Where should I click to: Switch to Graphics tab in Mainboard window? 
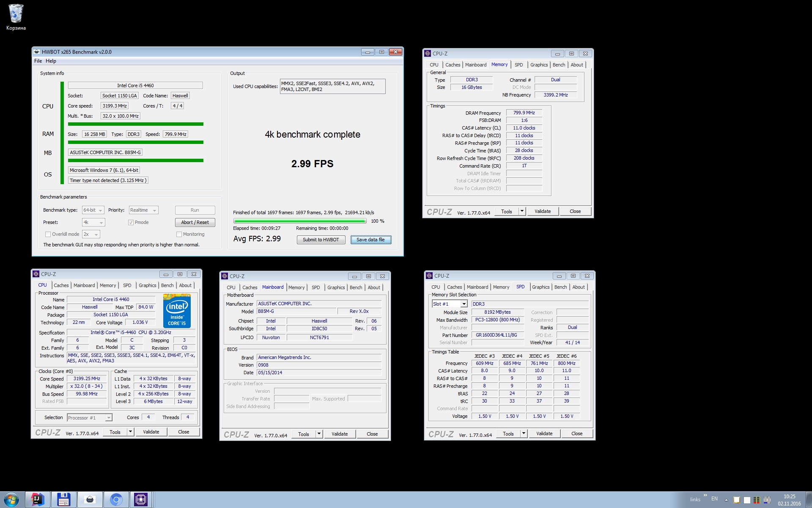pyautogui.click(x=336, y=287)
